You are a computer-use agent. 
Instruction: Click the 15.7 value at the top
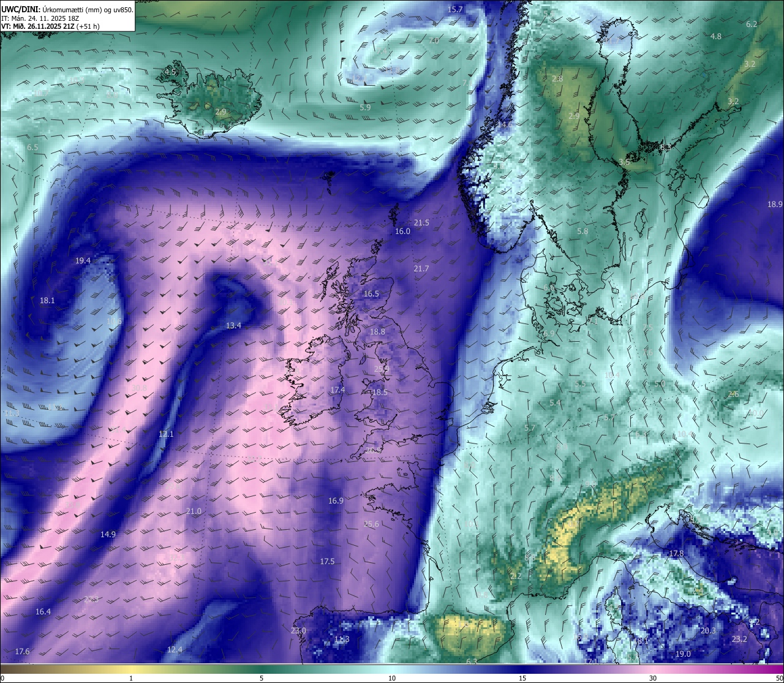455,9
